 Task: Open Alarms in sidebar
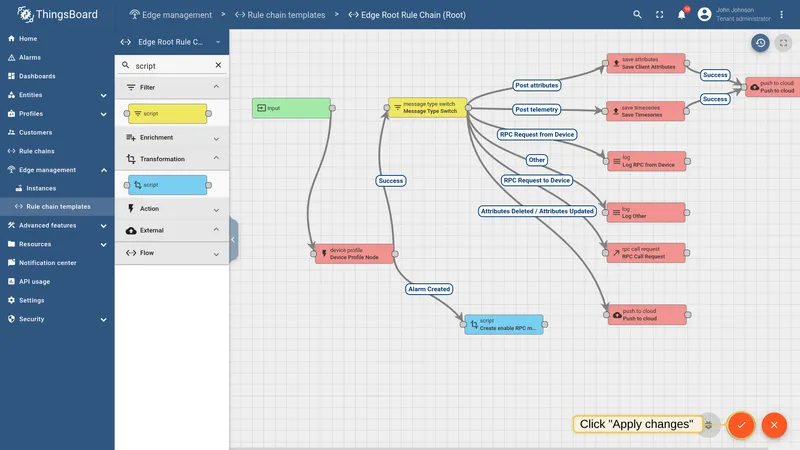tap(57, 58)
